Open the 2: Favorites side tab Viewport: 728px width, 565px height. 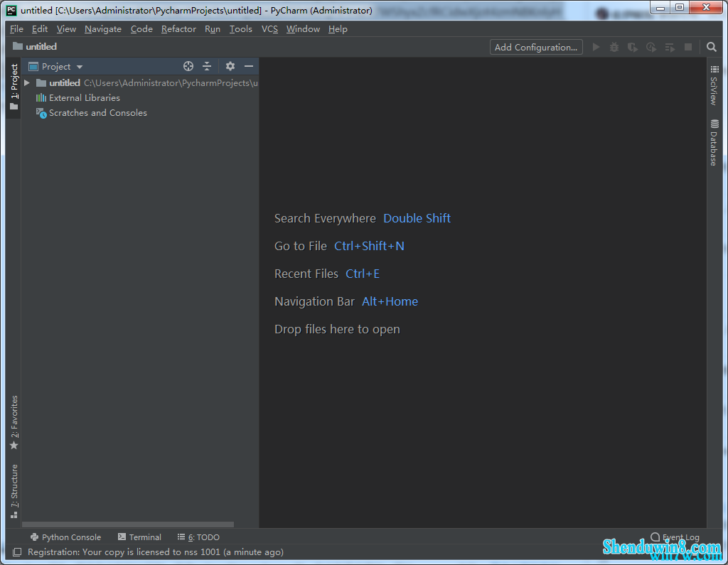tap(14, 422)
